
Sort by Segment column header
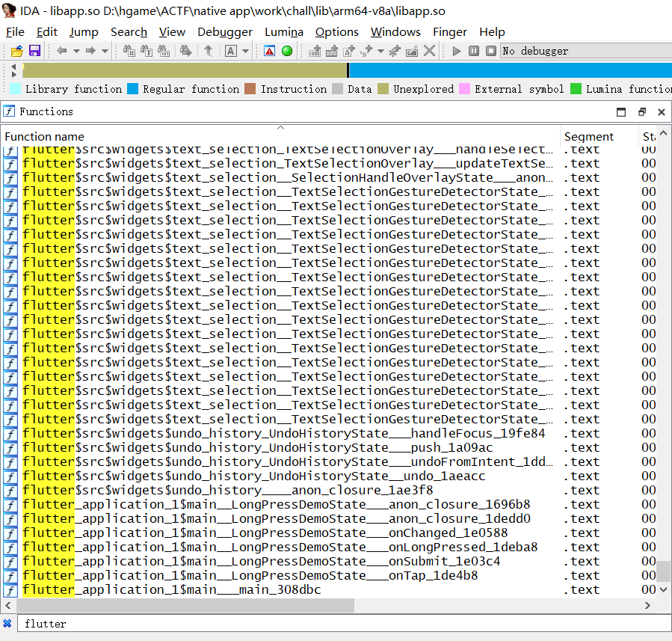588,136
